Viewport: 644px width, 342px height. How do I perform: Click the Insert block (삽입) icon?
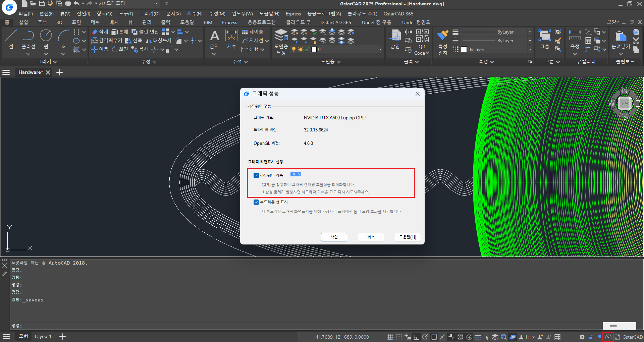click(x=395, y=40)
